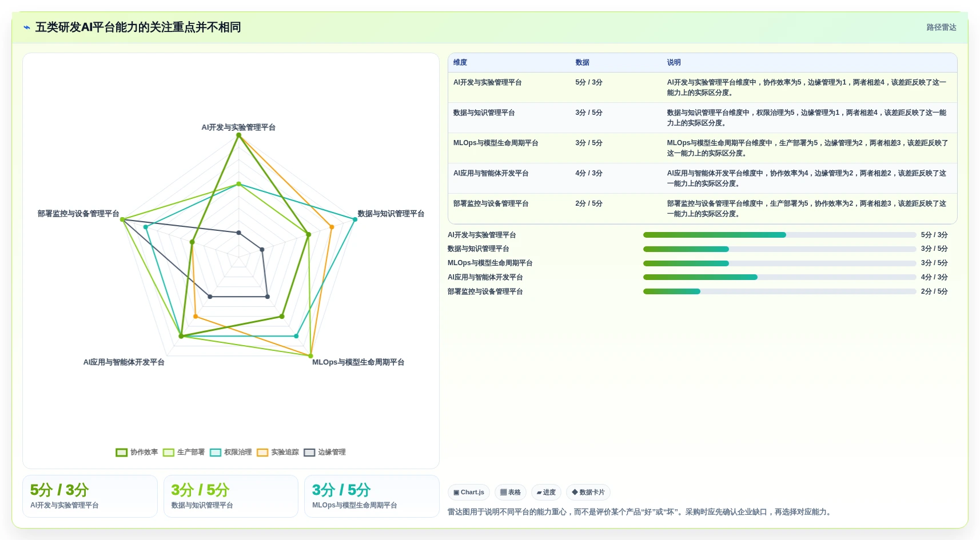Click the page title 五类研发AI平台能力的关注重点并不相同
Viewport: 980px width, 540px height.
138,27
